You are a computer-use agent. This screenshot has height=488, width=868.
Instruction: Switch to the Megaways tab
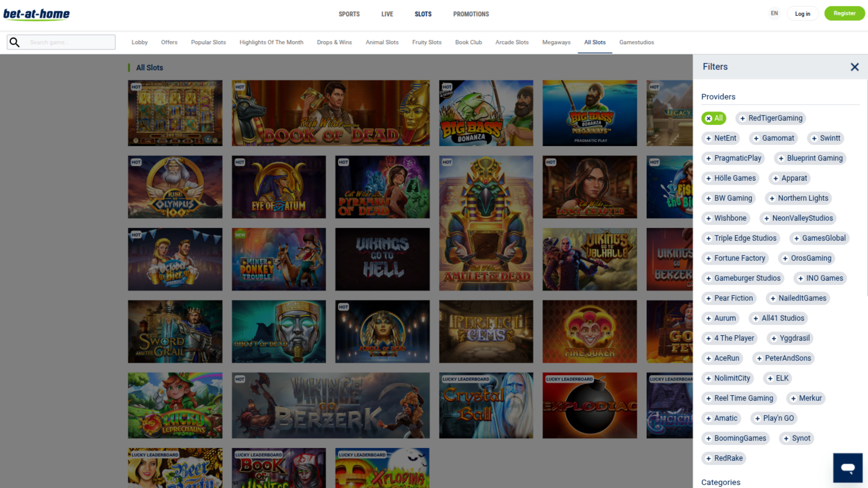[x=556, y=42]
